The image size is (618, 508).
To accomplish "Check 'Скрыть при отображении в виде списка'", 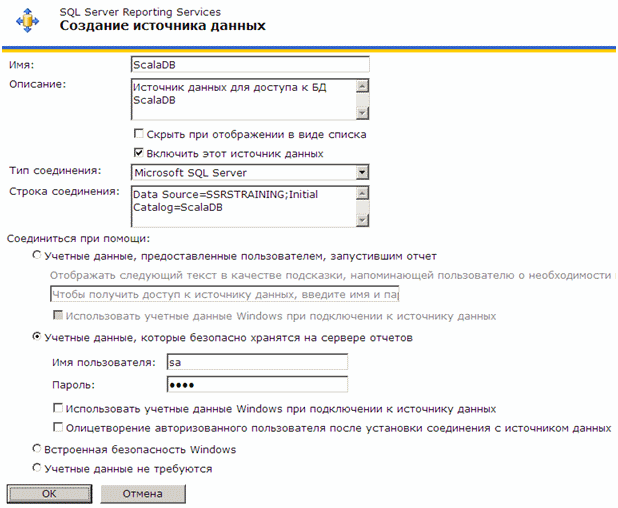I will coord(138,134).
